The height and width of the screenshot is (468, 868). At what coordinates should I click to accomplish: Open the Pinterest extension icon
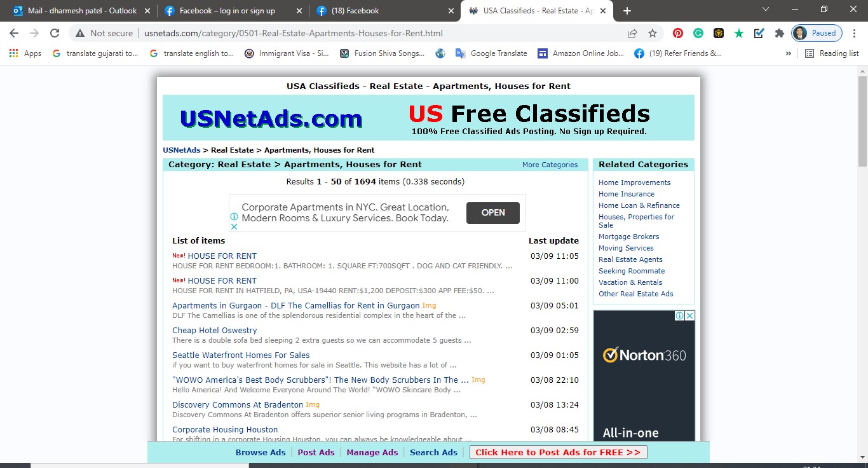coord(678,33)
